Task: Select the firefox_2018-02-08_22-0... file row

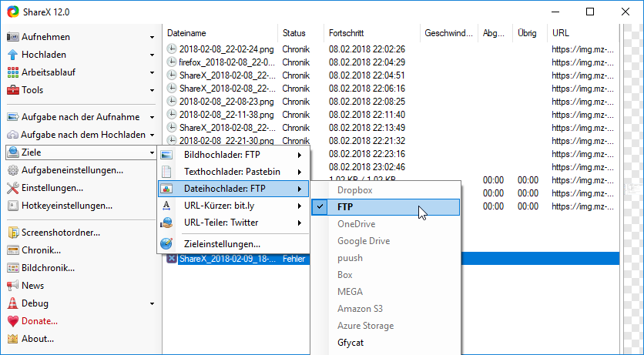Action: pos(227,62)
